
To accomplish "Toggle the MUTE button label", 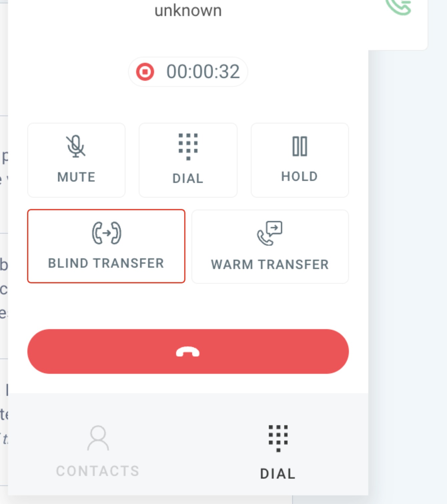I will point(76,177).
